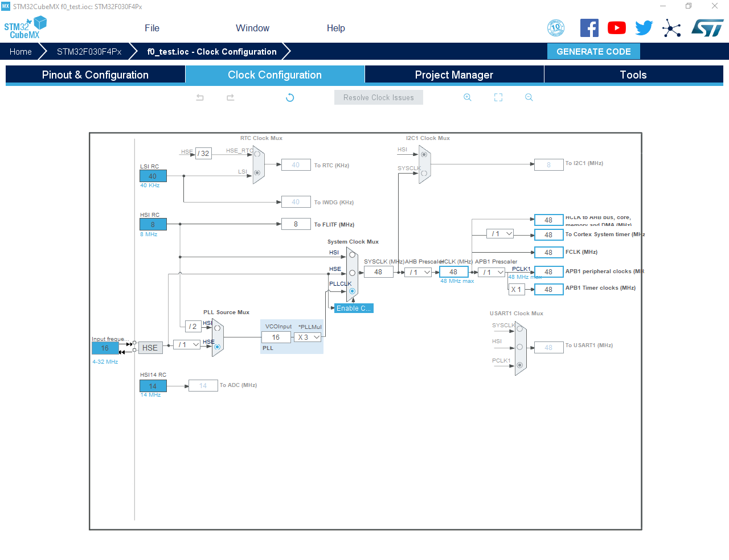The height and width of the screenshot is (560, 729).
Task: Open Cortex System timer divider dropdown
Action: tap(500, 234)
